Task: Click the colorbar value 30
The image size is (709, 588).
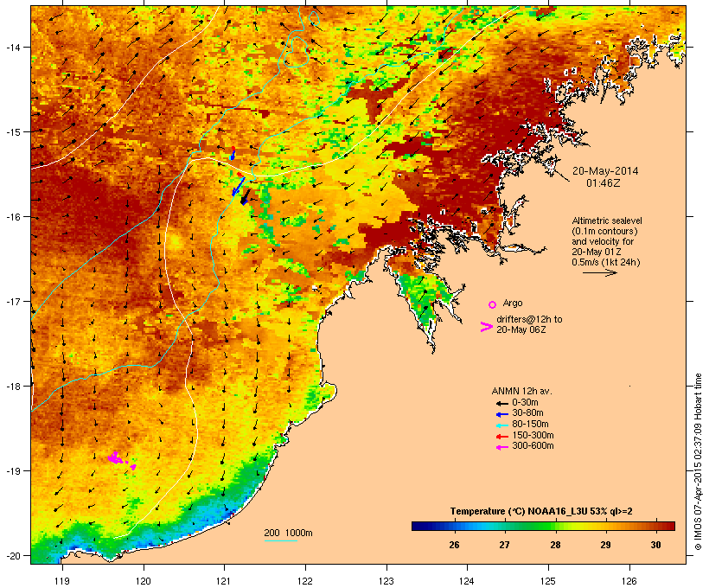Action: click(655, 545)
